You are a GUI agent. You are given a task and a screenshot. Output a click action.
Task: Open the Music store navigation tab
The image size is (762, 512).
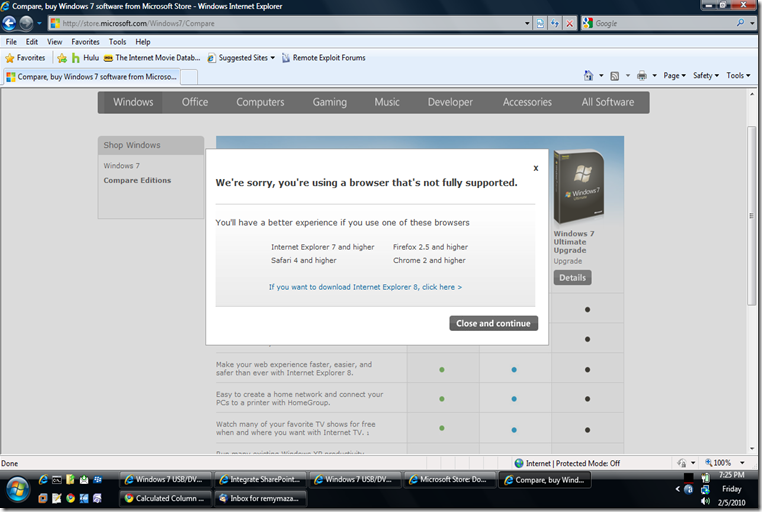(387, 102)
